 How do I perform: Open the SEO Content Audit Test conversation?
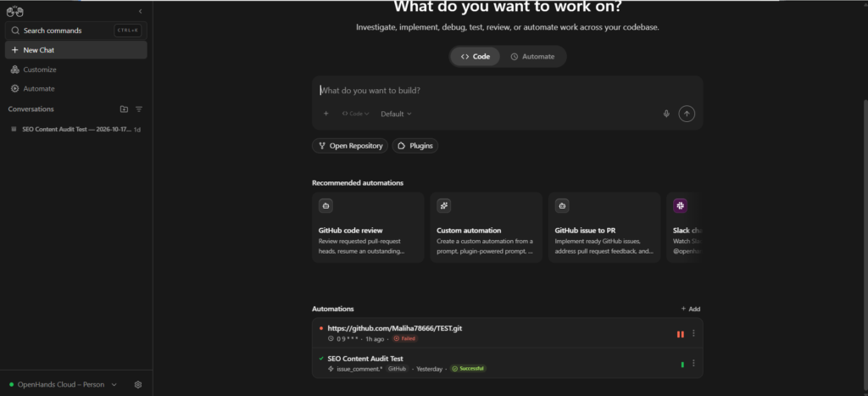point(75,129)
